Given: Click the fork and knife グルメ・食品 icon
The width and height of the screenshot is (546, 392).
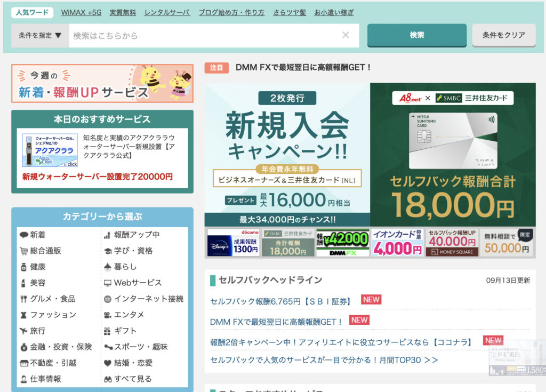Looking at the screenshot, I should (x=23, y=299).
